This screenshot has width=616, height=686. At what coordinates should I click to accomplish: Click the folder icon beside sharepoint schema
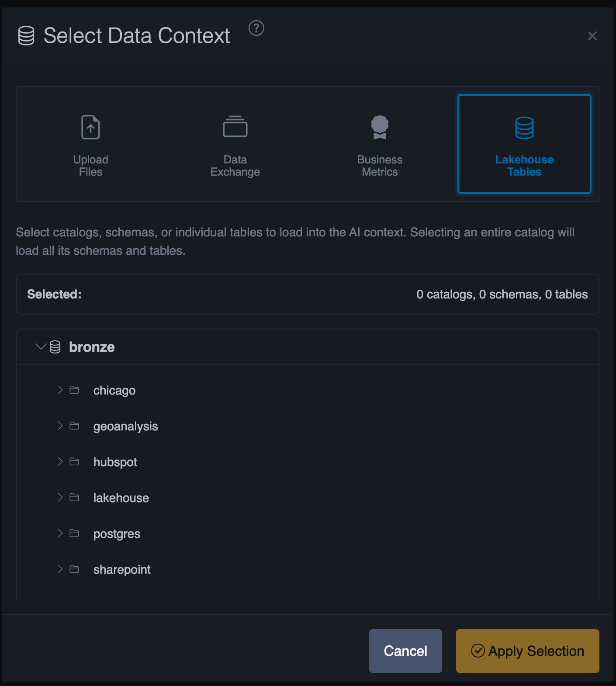point(74,569)
